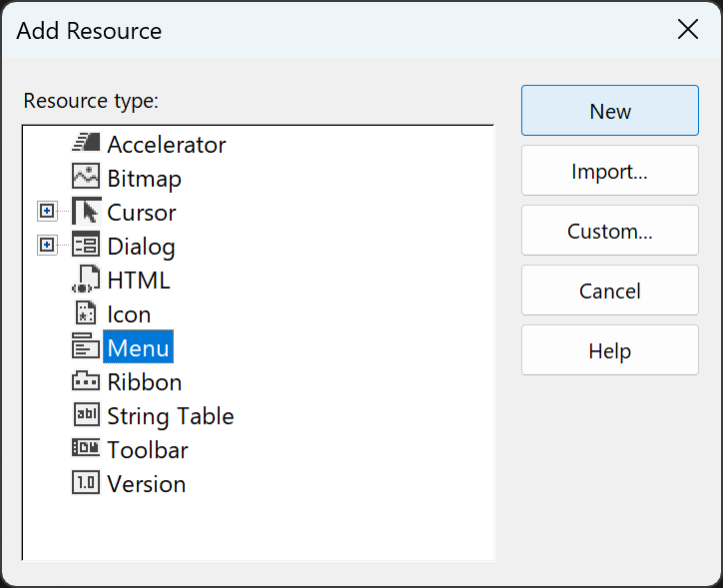Expand the Dialog tree node

[x=46, y=246]
